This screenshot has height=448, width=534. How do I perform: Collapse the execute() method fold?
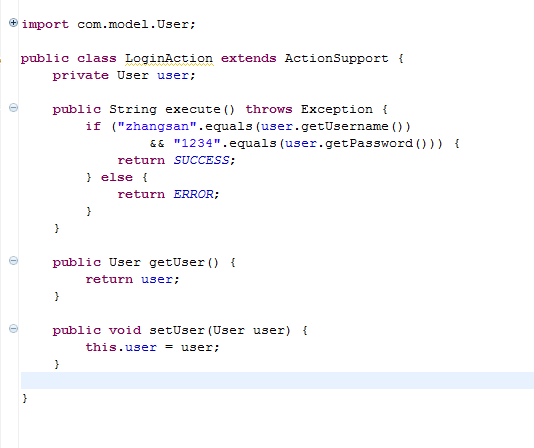[13, 108]
